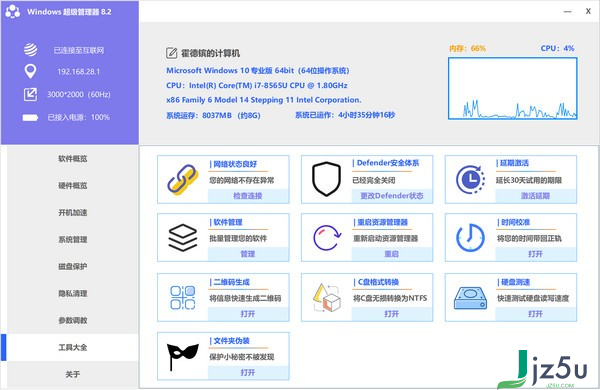Click the location pin IP icon
Image resolution: width=600 pixels, height=390 pixels.
[30, 72]
